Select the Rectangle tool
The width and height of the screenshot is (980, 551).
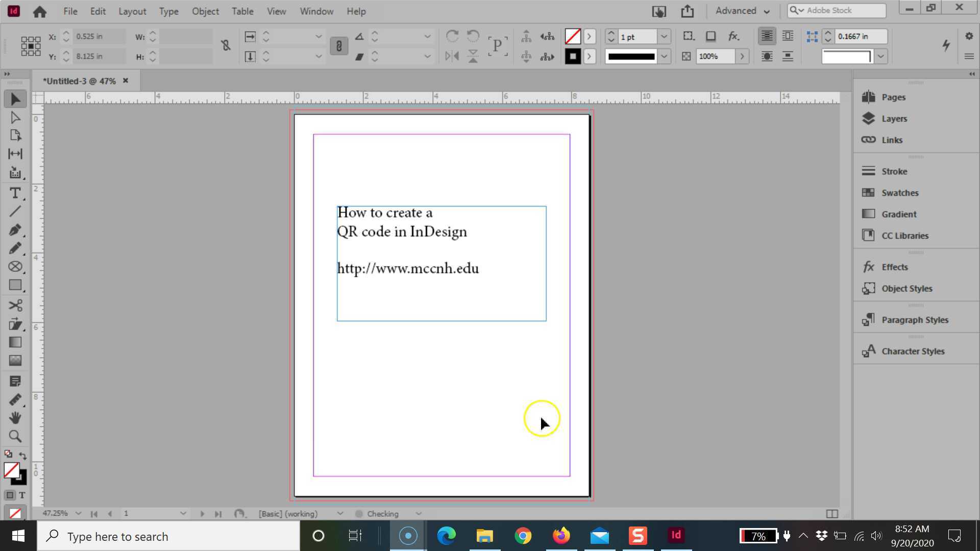point(15,285)
